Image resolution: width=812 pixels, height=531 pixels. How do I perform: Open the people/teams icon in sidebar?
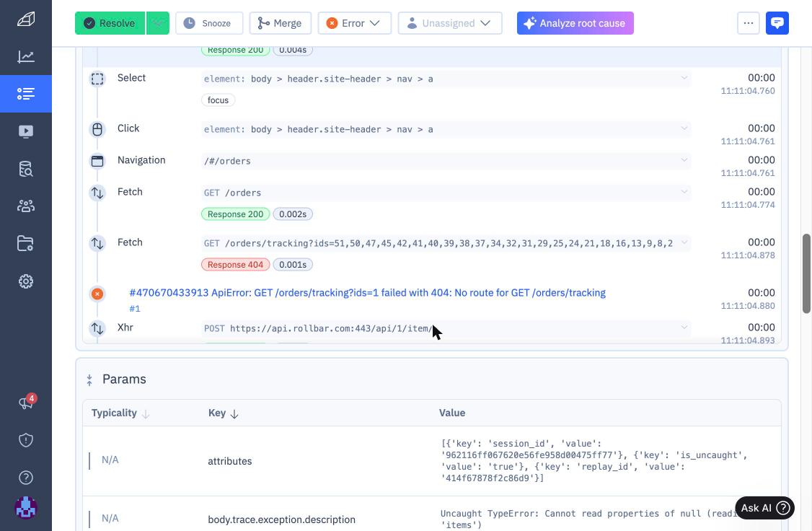click(x=26, y=206)
